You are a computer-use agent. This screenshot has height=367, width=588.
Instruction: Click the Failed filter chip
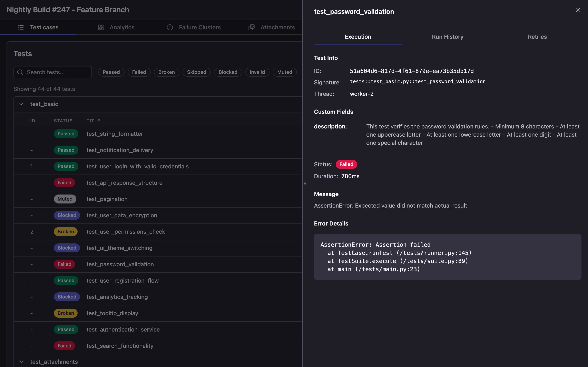click(x=139, y=72)
